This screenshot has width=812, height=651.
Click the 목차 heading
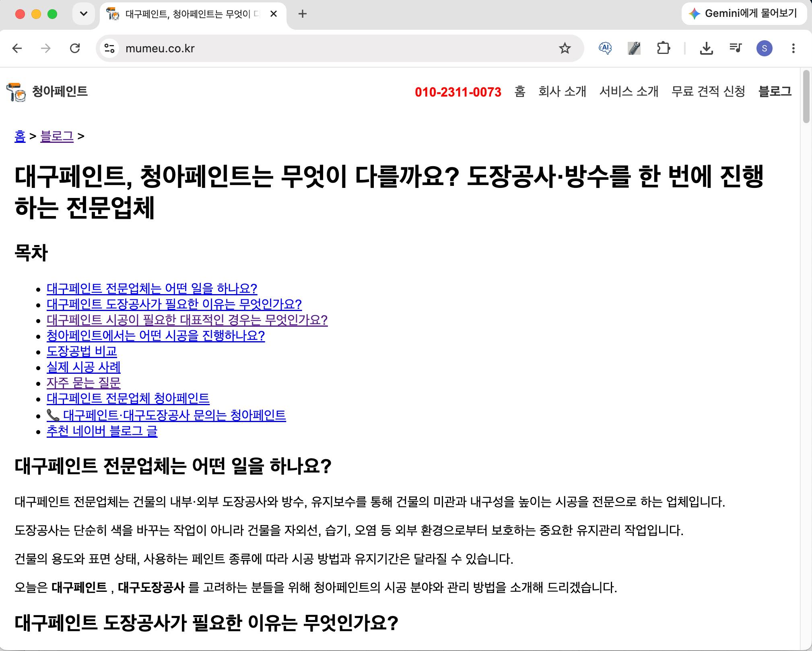[31, 253]
